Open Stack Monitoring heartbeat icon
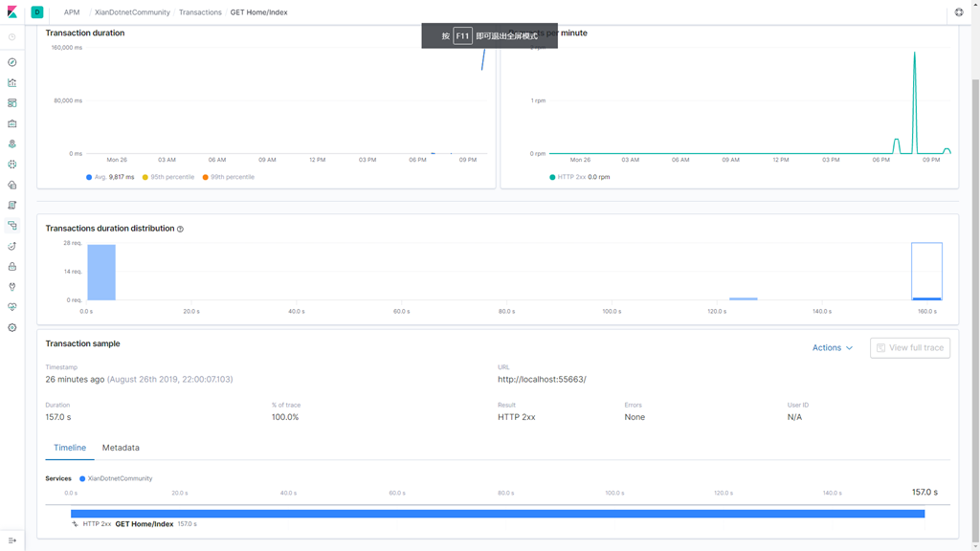 point(11,307)
